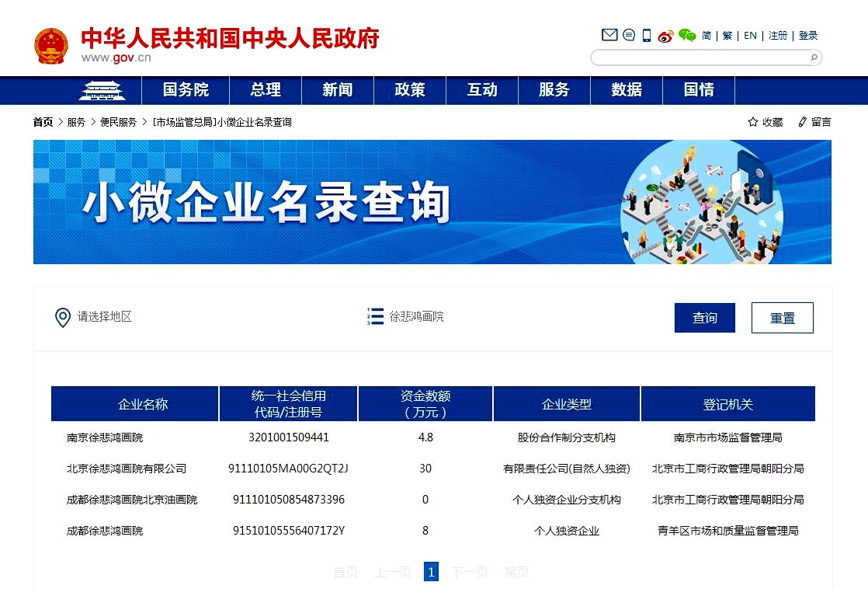The width and height of the screenshot is (868, 589).
Task: Click the search magnifier icon
Action: pos(814,57)
